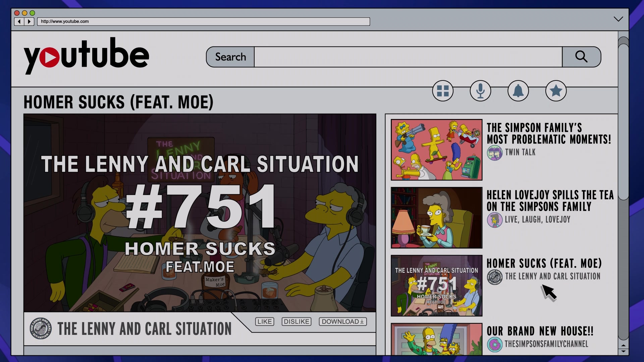644x362 pixels.
Task: Click the magnifying glass search button
Action: 581,57
